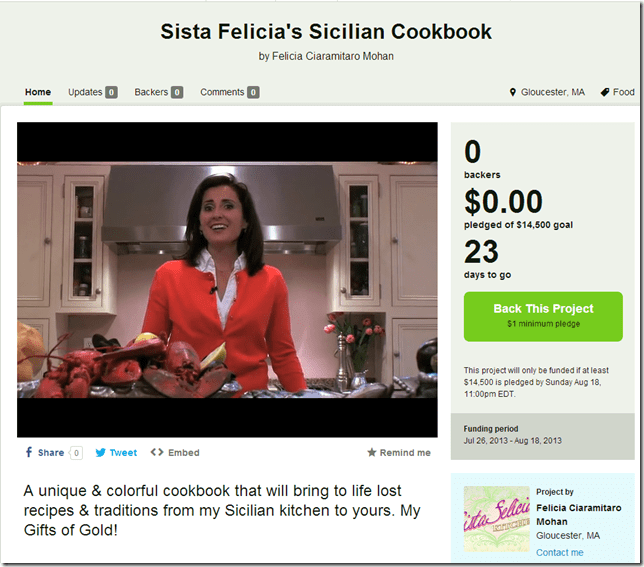
Task: Open the Backers tab
Action: pos(159,92)
